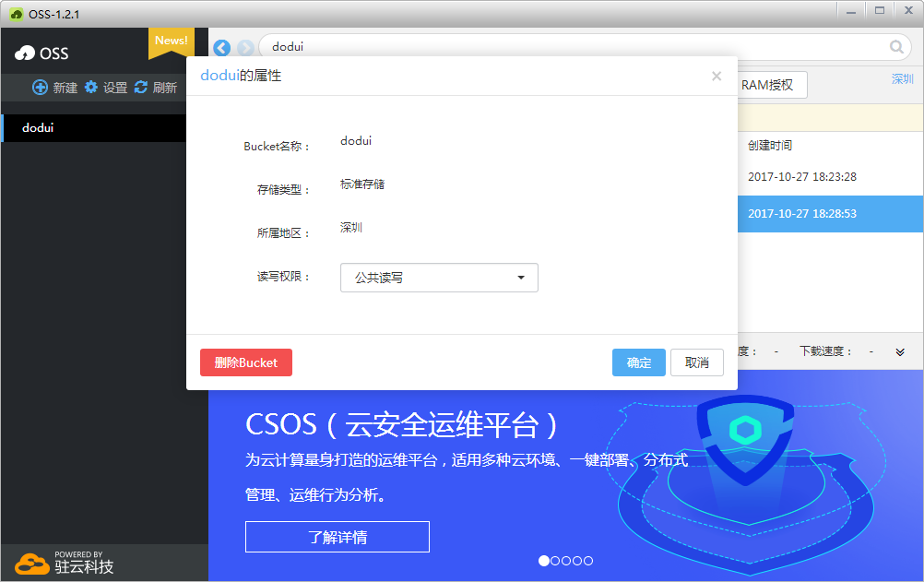Click the 深圳 region link
Viewport: 924px width, 582px height.
(902, 79)
